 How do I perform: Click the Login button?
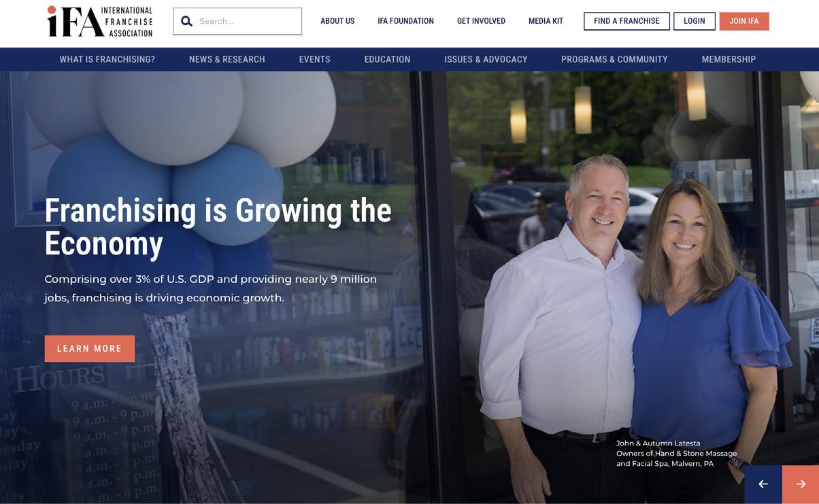point(695,21)
